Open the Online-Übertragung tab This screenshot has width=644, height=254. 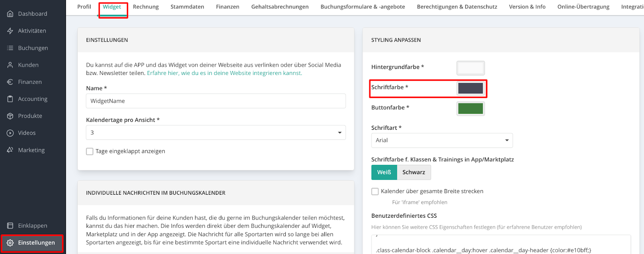[x=583, y=7]
